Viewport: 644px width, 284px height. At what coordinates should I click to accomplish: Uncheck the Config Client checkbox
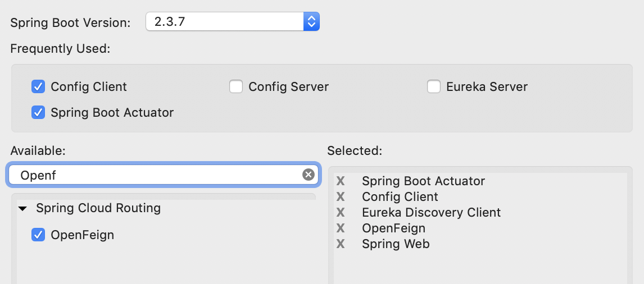coord(38,87)
